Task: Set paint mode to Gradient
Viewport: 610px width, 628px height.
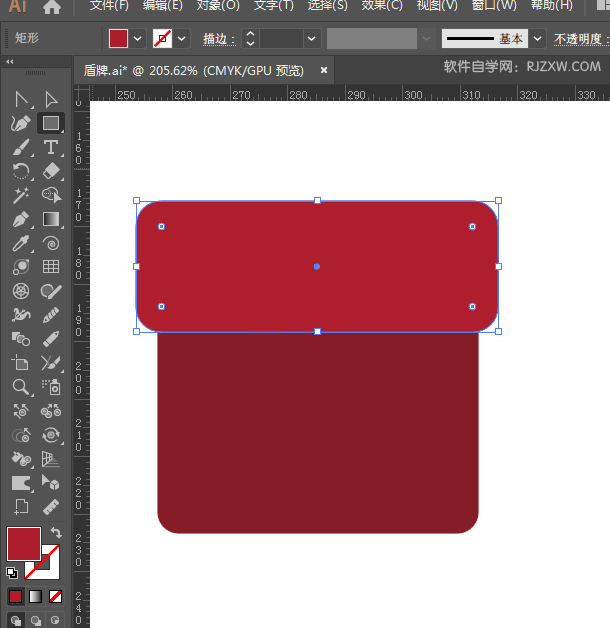Action: tap(35, 596)
